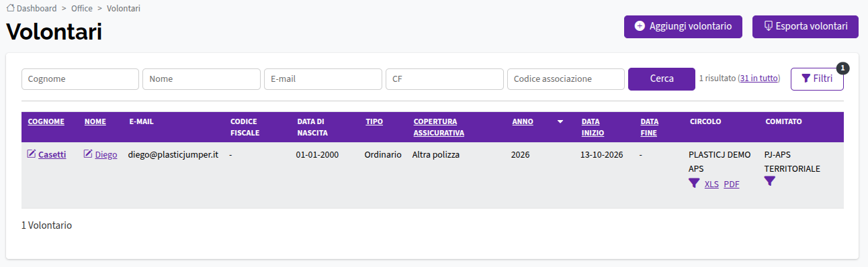Click the Volontari breadcrumb item
868x267 pixels.
coord(124,8)
